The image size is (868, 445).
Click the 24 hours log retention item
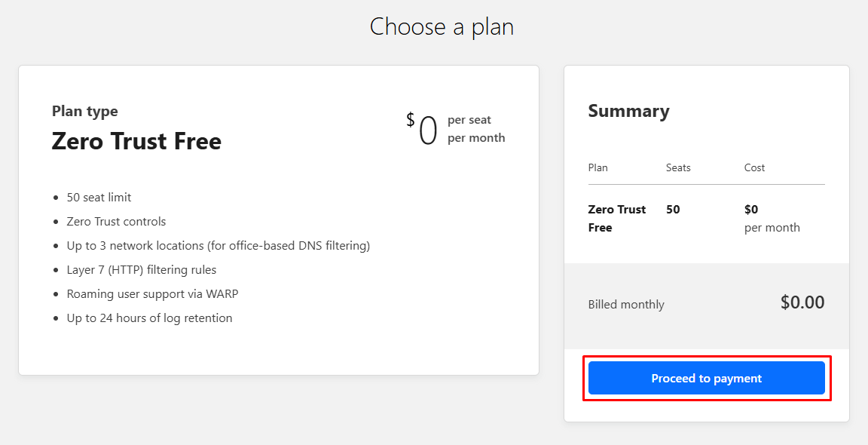[149, 318]
